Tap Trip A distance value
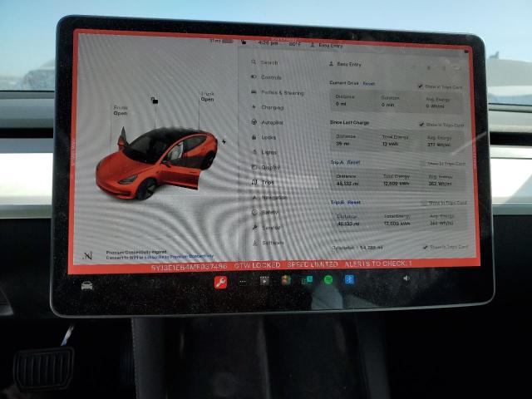Screen dimensions: 532x399 [347, 184]
